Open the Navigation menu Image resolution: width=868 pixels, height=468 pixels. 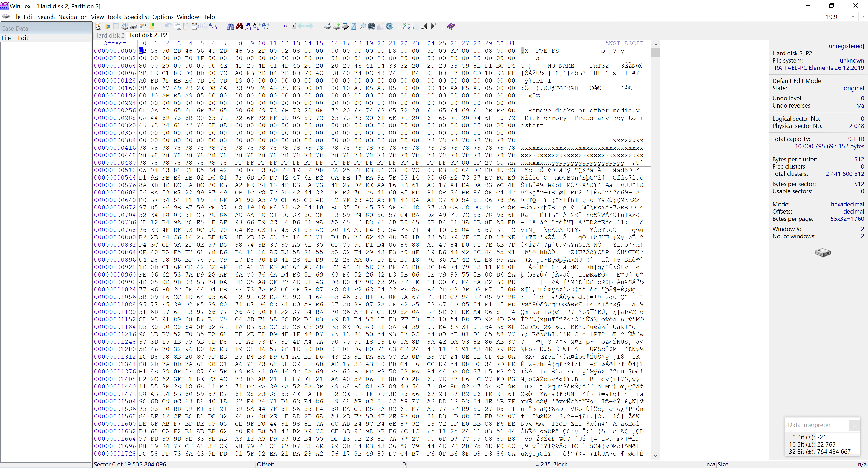[72, 17]
